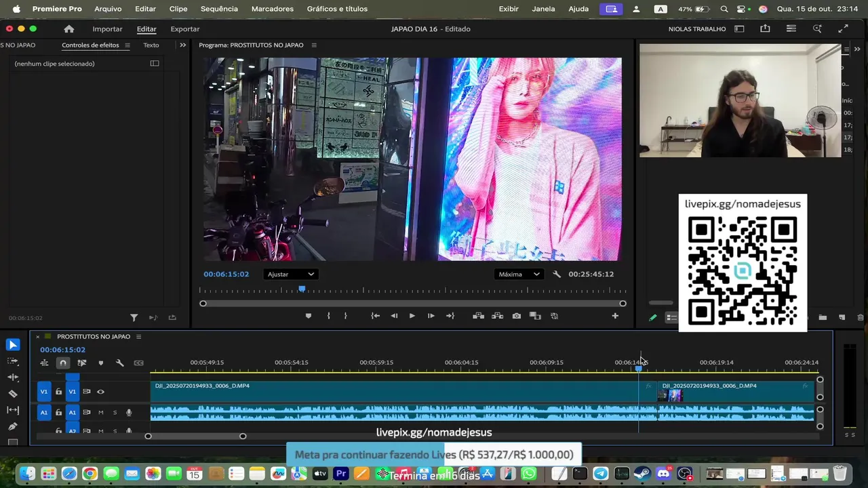Open the Máxima playback resolution dropdown
Viewport: 868px width, 488px height.
pyautogui.click(x=519, y=274)
